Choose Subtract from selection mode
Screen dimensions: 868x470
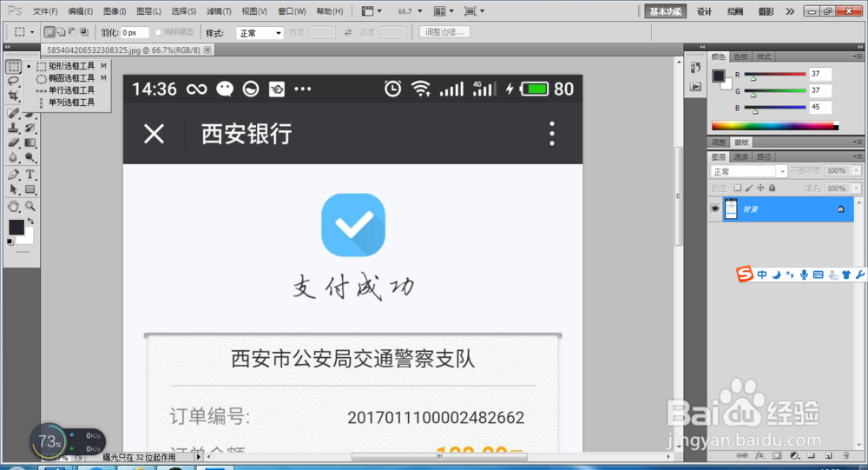tap(72, 32)
